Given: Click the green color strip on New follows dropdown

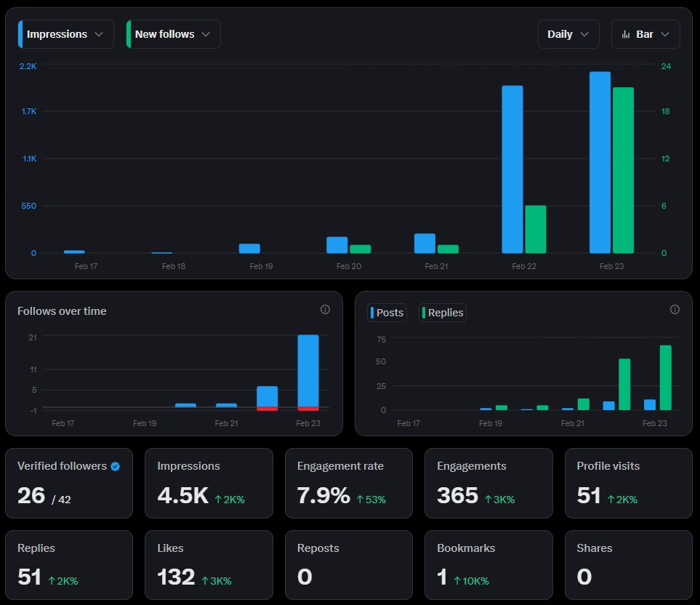Looking at the screenshot, I should (129, 34).
